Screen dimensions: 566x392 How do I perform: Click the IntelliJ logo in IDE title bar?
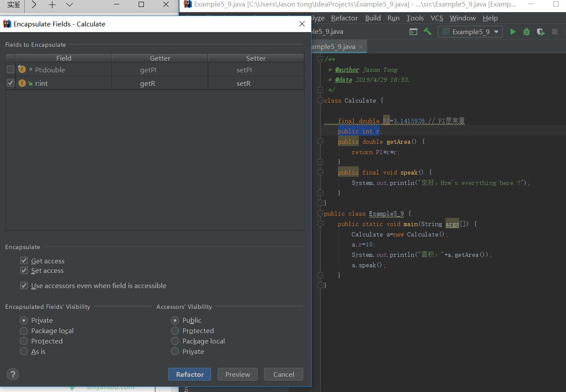(188, 4)
